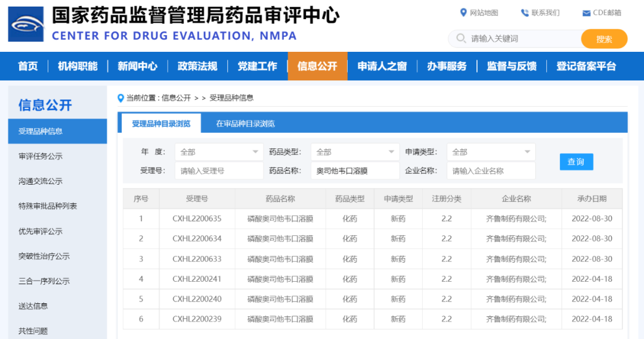The width and height of the screenshot is (644, 339).
Task: Expand the 申请类型 application type dropdown
Action: click(527, 152)
